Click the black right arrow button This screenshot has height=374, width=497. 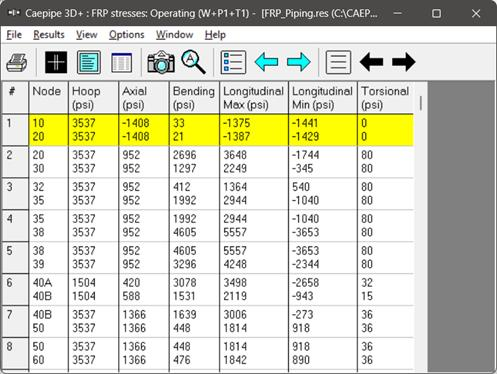coord(404,62)
